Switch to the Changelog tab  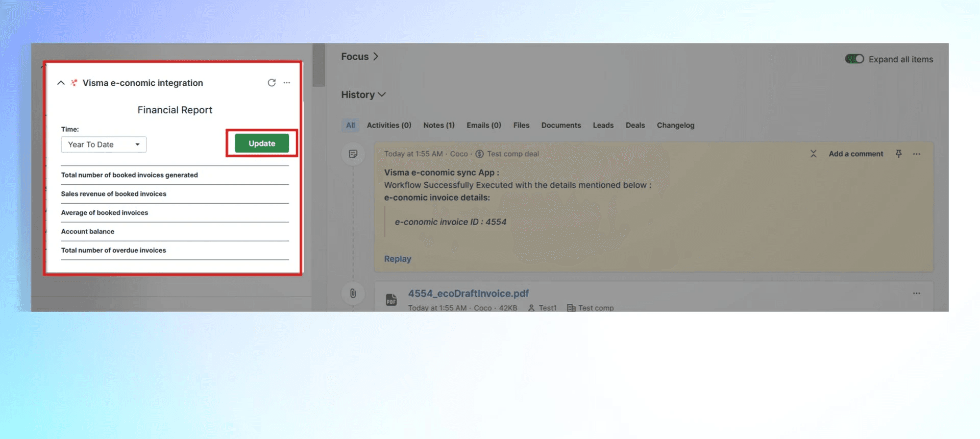tap(676, 125)
